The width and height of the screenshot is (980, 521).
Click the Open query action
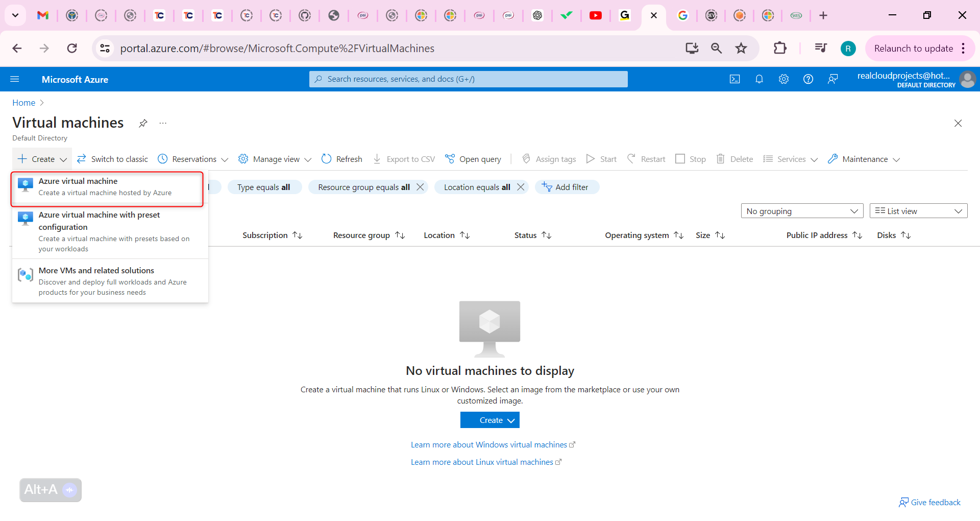[x=473, y=159]
